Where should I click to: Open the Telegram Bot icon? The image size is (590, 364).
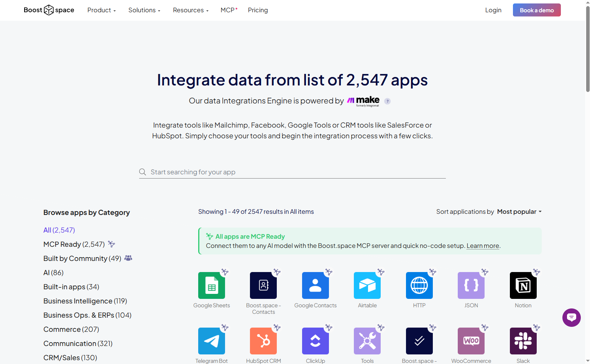click(x=211, y=341)
